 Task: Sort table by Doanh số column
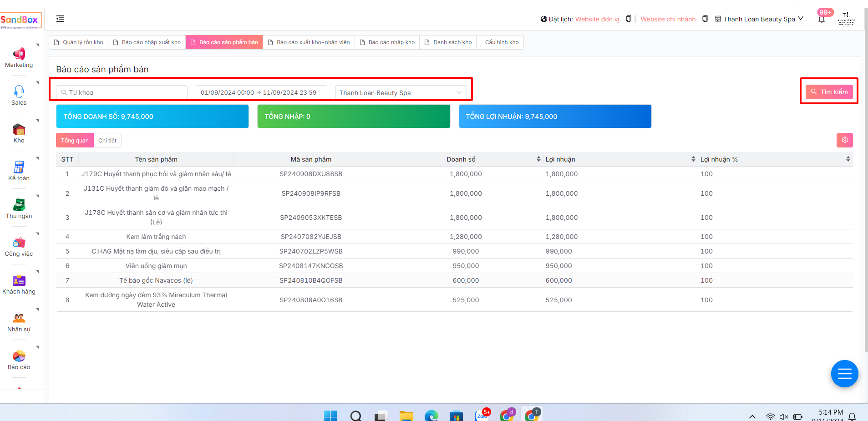coord(538,159)
